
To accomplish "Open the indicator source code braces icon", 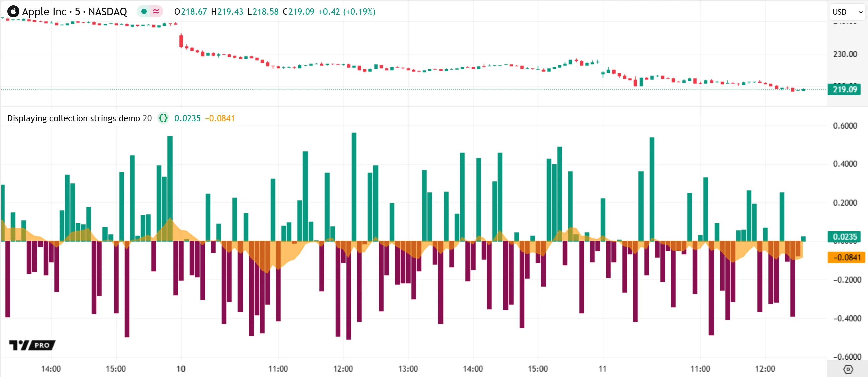I will click(x=163, y=118).
